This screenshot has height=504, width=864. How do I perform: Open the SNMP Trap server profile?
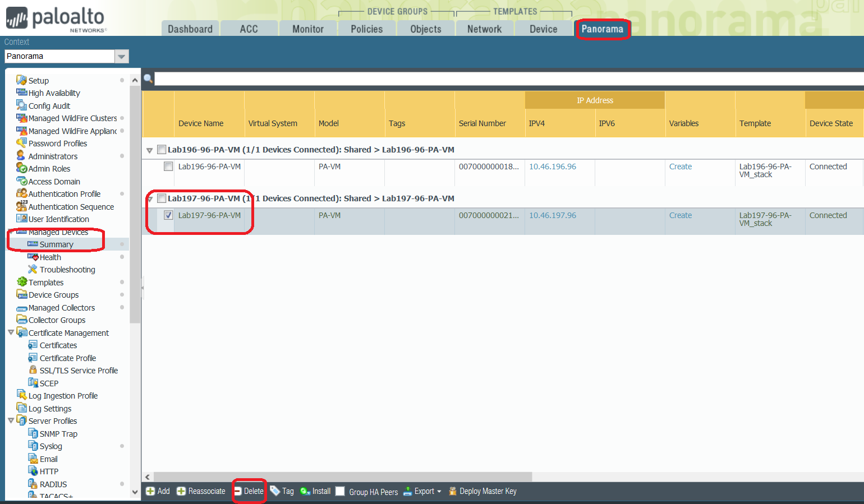[59, 433]
